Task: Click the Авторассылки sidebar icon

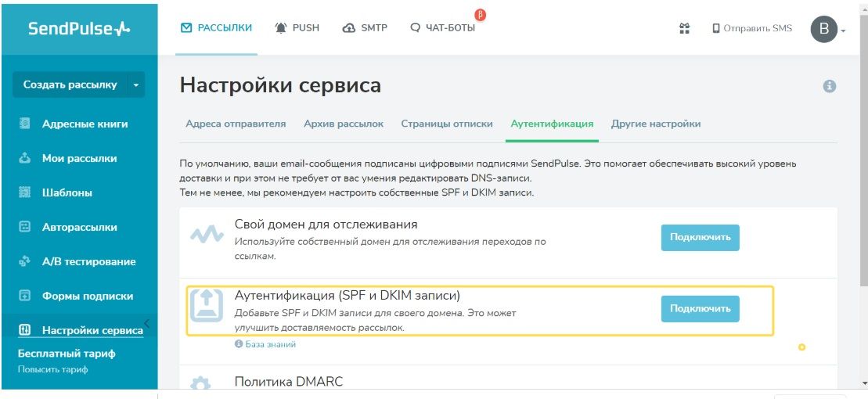Action: [24, 227]
